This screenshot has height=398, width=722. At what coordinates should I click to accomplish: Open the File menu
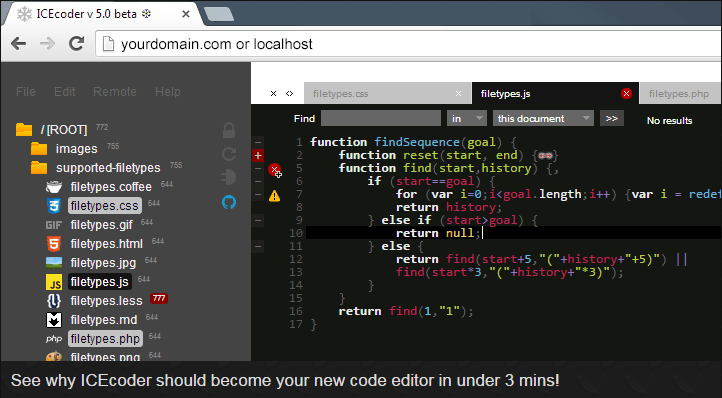pos(26,92)
